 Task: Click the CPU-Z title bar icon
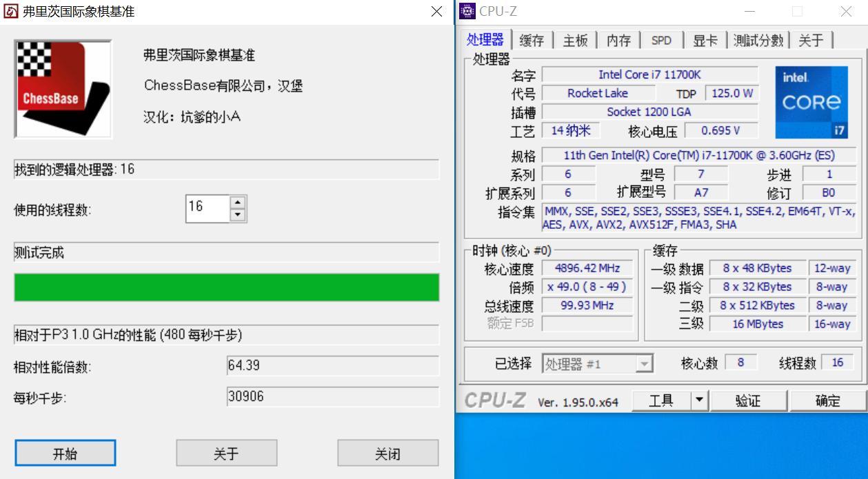tap(467, 11)
